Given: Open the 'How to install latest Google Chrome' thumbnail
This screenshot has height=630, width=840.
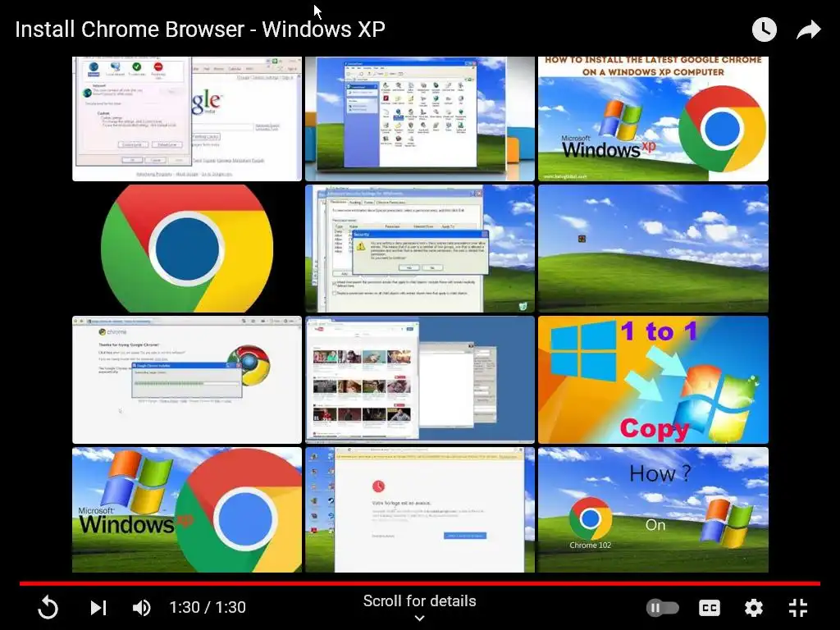Looking at the screenshot, I should pyautogui.click(x=653, y=119).
